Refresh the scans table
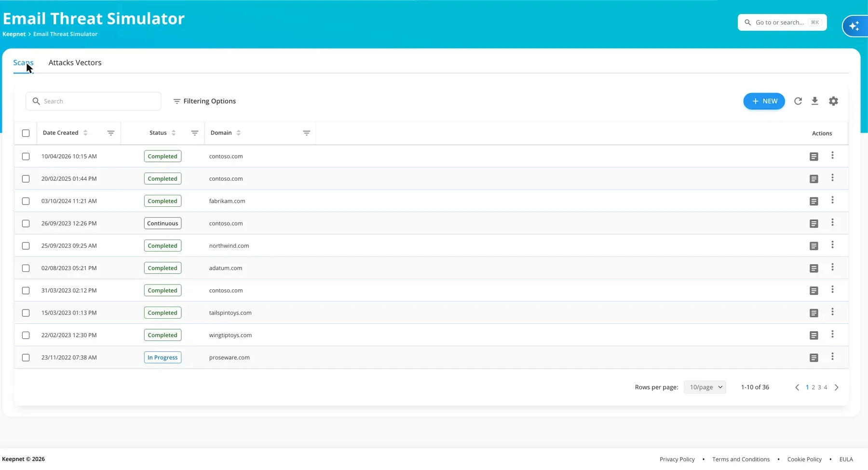Screen dimensions: 868x470 pyautogui.click(x=798, y=101)
